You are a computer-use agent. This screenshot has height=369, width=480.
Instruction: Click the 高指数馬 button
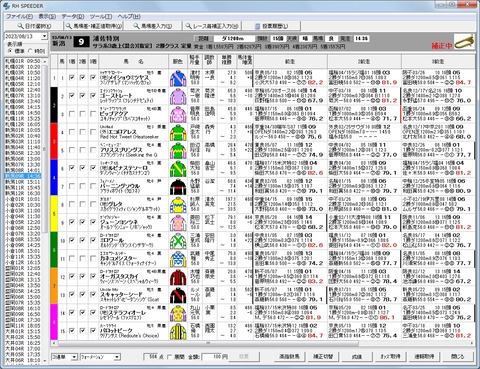[289, 357]
